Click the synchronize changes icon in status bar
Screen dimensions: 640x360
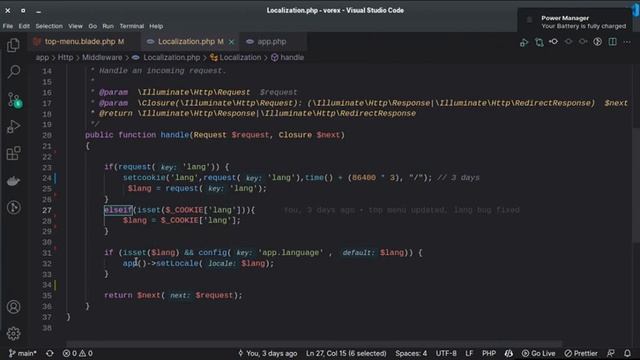tap(50, 353)
